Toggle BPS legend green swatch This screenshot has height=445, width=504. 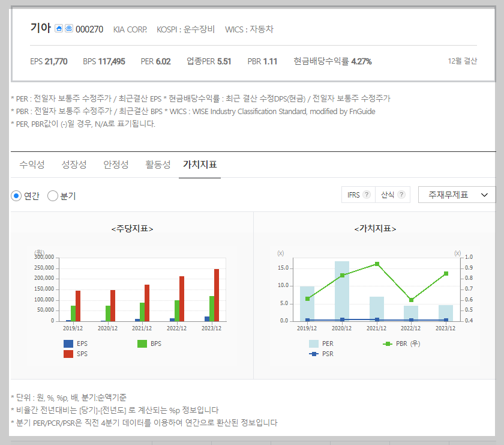click(142, 344)
